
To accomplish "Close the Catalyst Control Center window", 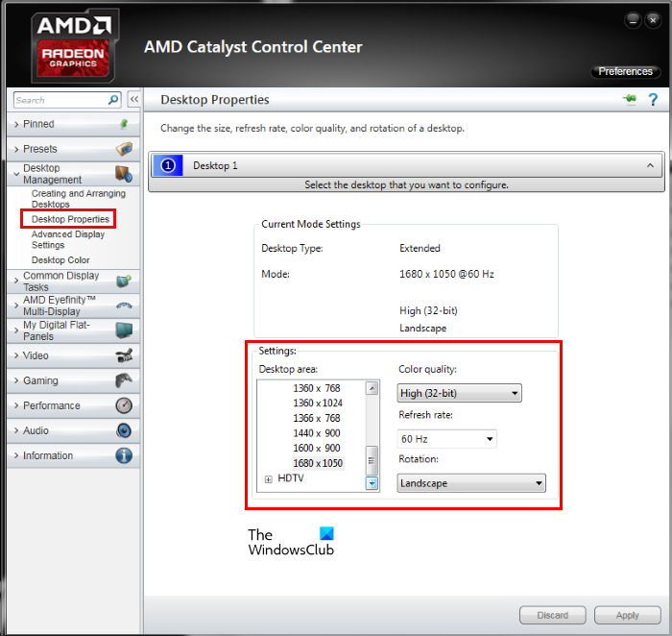I will coord(653,20).
